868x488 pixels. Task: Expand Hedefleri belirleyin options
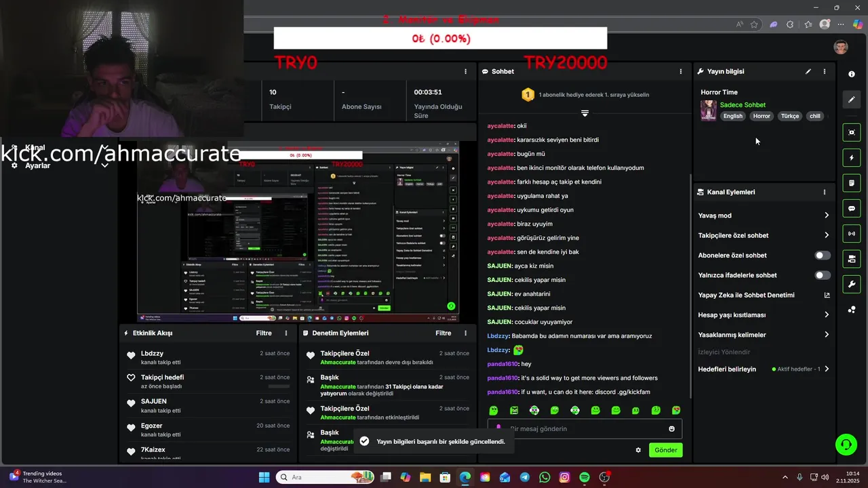tap(827, 369)
